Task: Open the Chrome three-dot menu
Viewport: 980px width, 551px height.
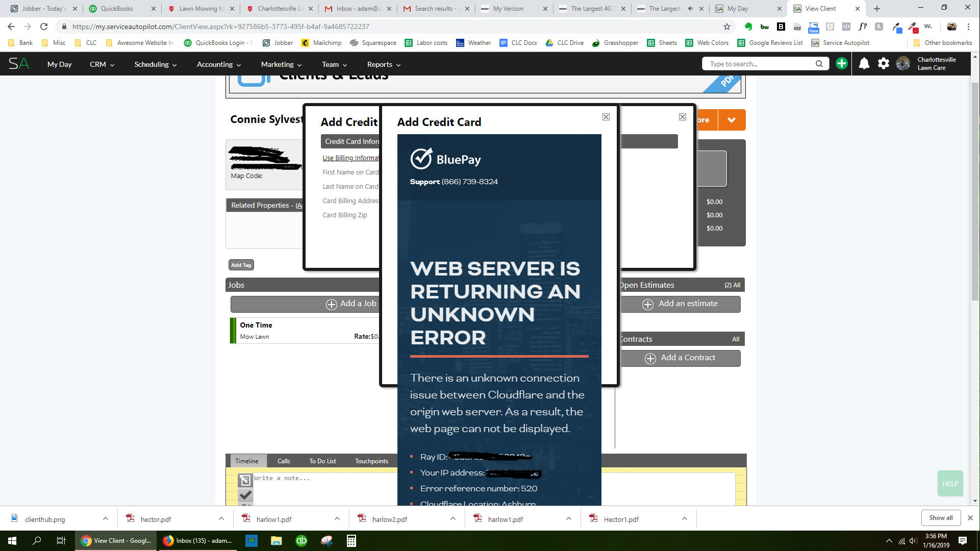Action: click(968, 27)
